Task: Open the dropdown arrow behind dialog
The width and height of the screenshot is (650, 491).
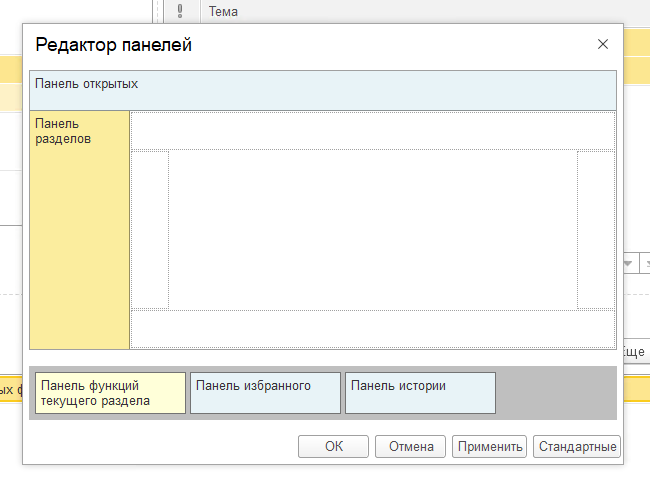Action: click(629, 263)
